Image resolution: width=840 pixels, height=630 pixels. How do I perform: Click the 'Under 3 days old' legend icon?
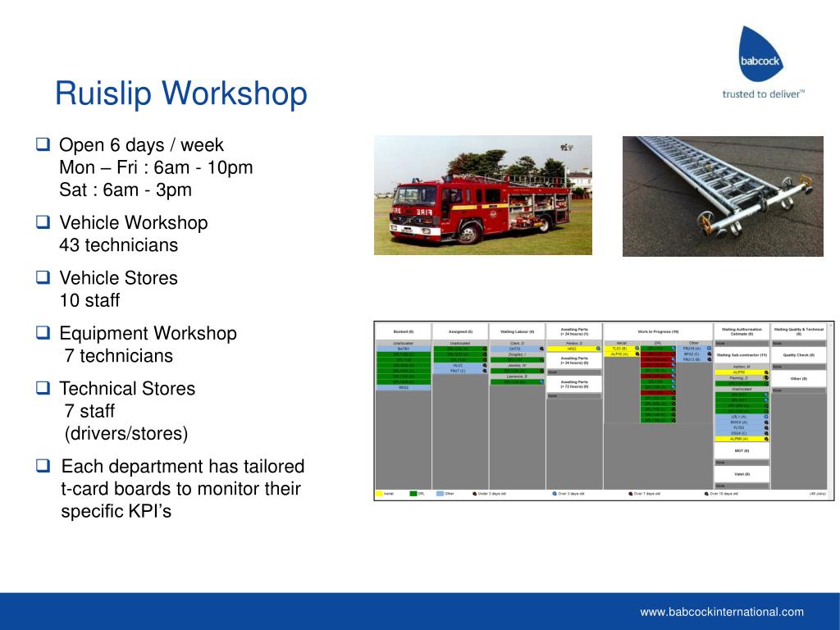(x=475, y=493)
